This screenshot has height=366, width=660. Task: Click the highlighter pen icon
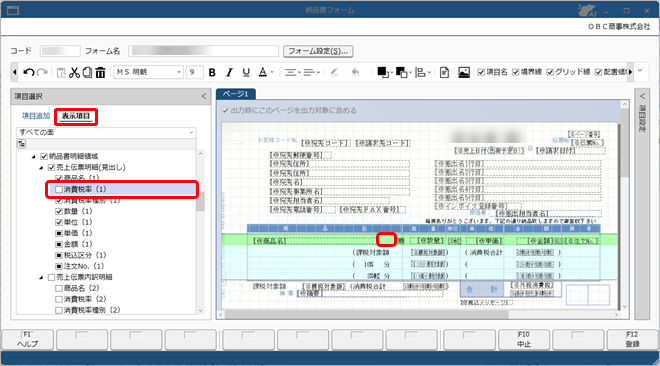tap(334, 72)
